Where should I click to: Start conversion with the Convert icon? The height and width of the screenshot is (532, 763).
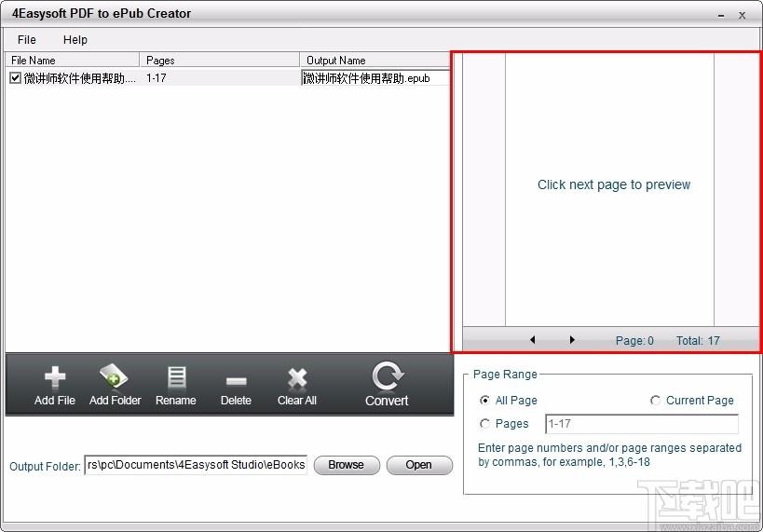[387, 376]
